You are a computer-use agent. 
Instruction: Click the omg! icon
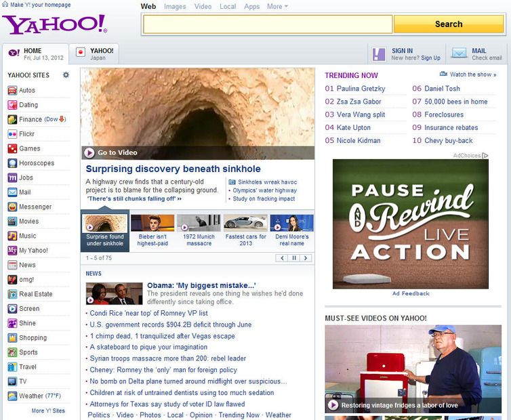pyautogui.click(x=12, y=280)
